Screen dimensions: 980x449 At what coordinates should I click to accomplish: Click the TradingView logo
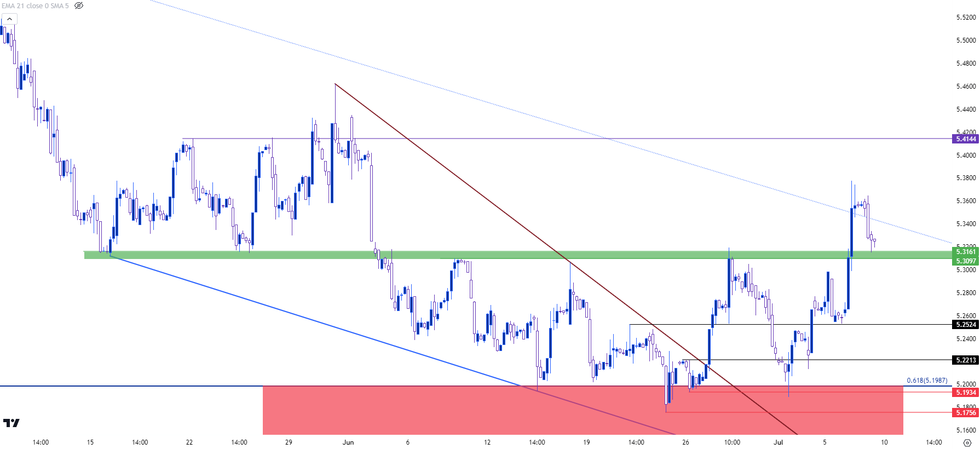[x=11, y=423]
